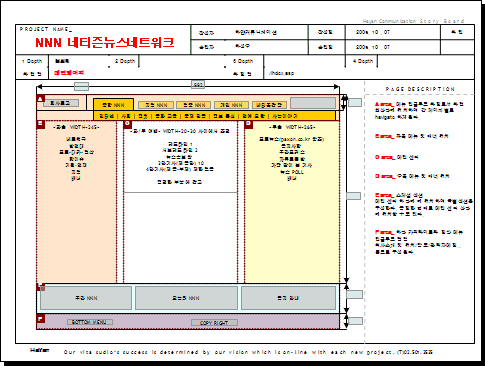Screen dimensions: 485x366
Task: Click the 990 width label on the top arrow
Action: pyautogui.click(x=198, y=85)
